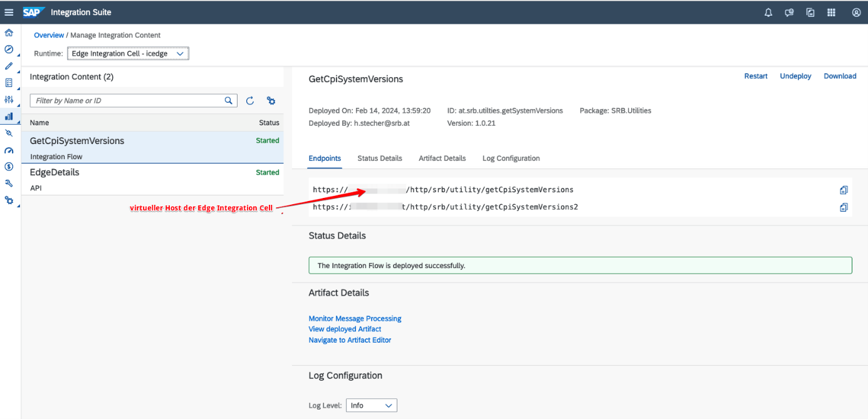This screenshot has height=419, width=868.
Task: Open table settings gear icon
Action: (271, 101)
